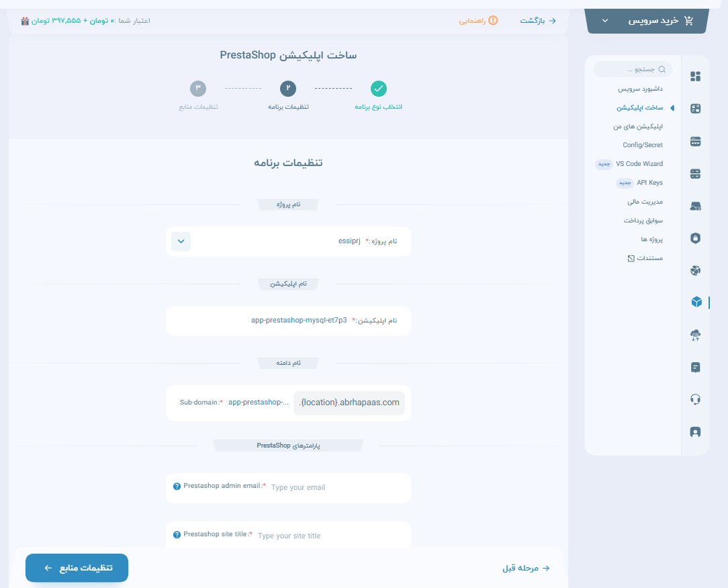The width and height of the screenshot is (728, 588).
Task: Open VS Code Wizard menu item
Action: (x=639, y=164)
